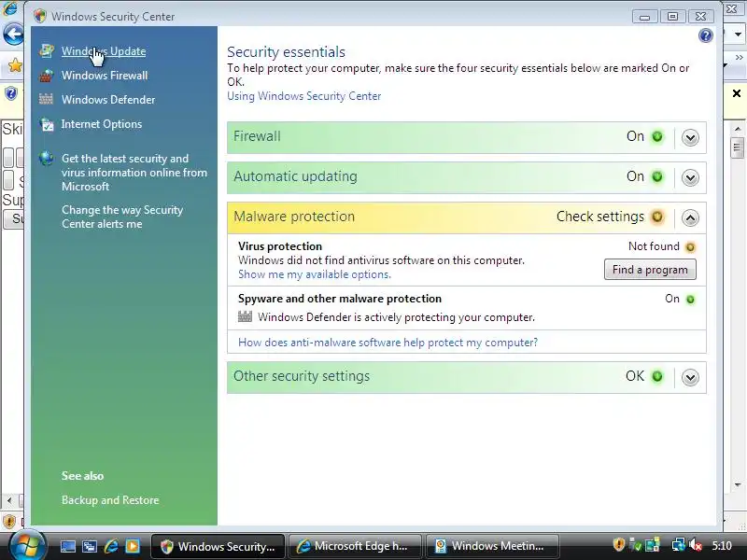Collapse the Malware protection section
The width and height of the screenshot is (747, 560).
[690, 217]
